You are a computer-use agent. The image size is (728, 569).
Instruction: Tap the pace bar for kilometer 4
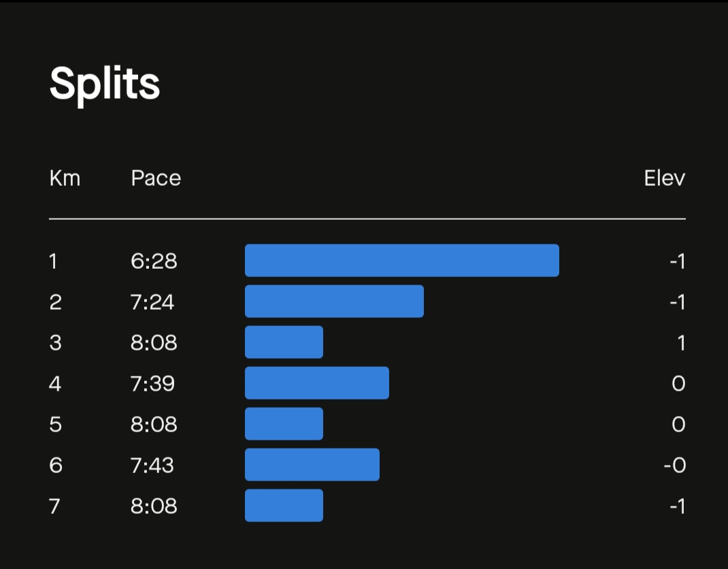click(317, 383)
